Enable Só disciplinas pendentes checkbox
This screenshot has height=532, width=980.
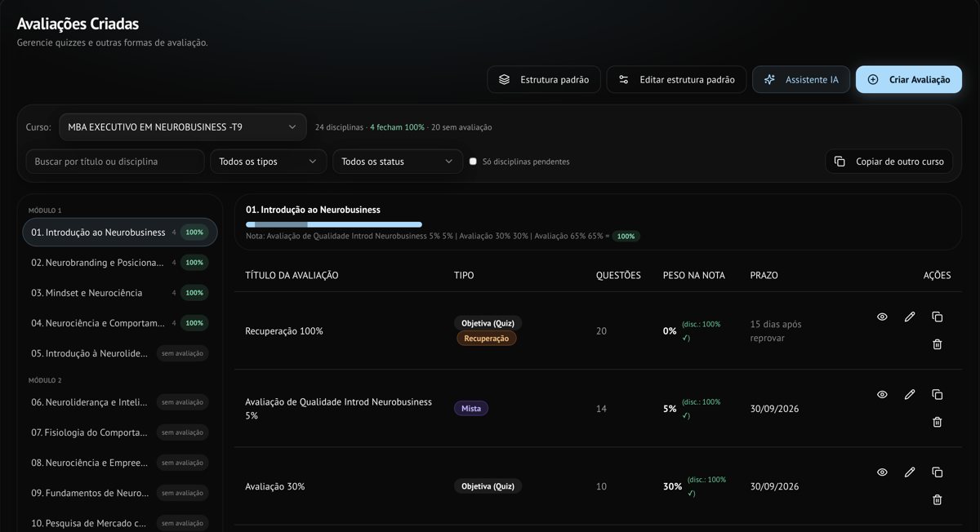point(473,162)
